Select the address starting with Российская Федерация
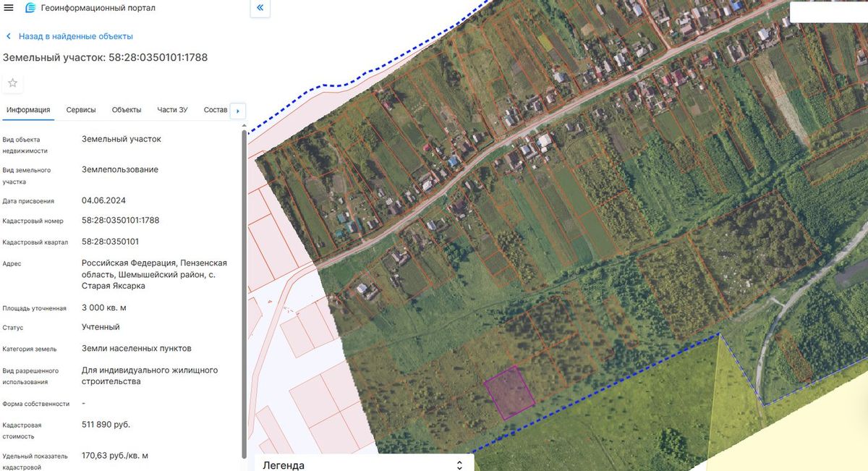This screenshot has width=868, height=471. pyautogui.click(x=155, y=275)
